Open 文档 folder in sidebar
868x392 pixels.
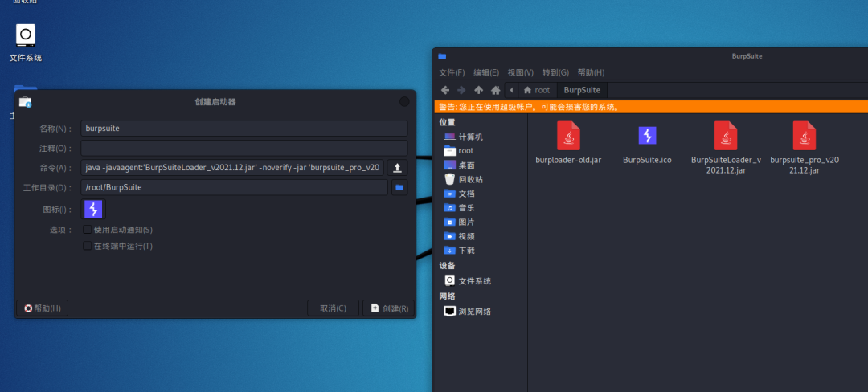460,194
